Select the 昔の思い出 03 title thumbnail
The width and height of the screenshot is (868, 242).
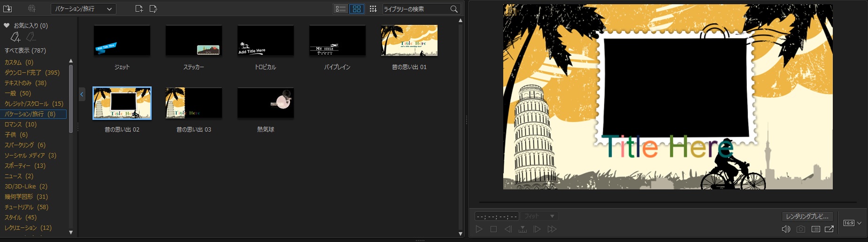click(x=194, y=103)
